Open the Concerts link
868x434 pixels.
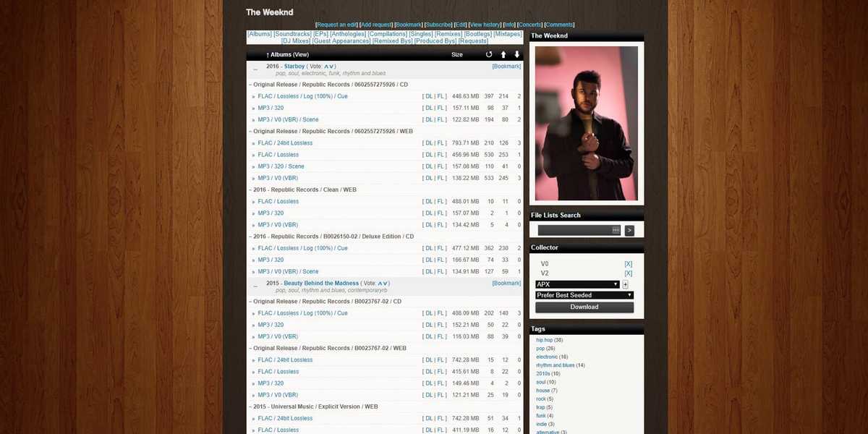point(530,25)
